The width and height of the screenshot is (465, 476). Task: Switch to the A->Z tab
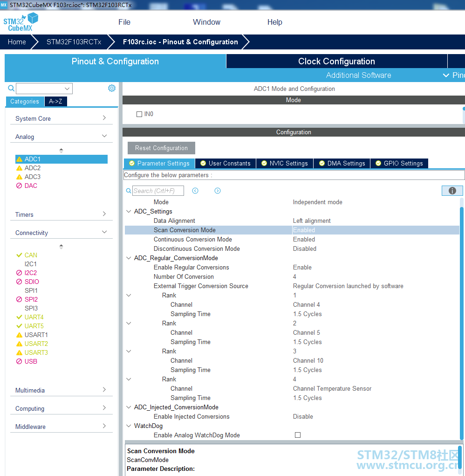click(55, 101)
